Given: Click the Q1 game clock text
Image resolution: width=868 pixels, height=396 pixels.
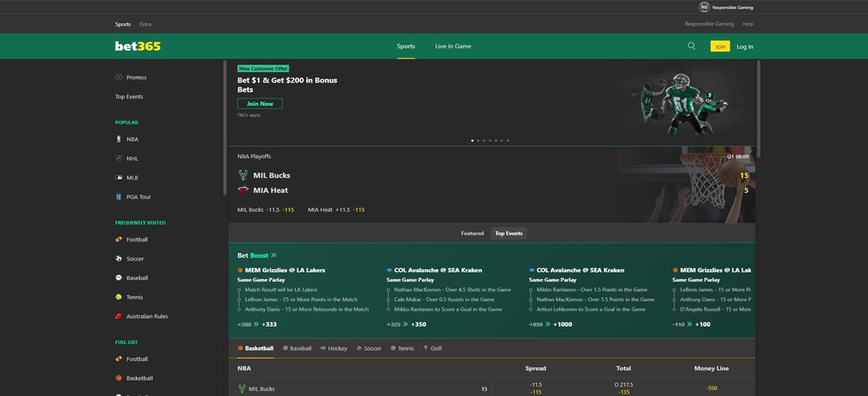Looking at the screenshot, I should pos(738,157).
